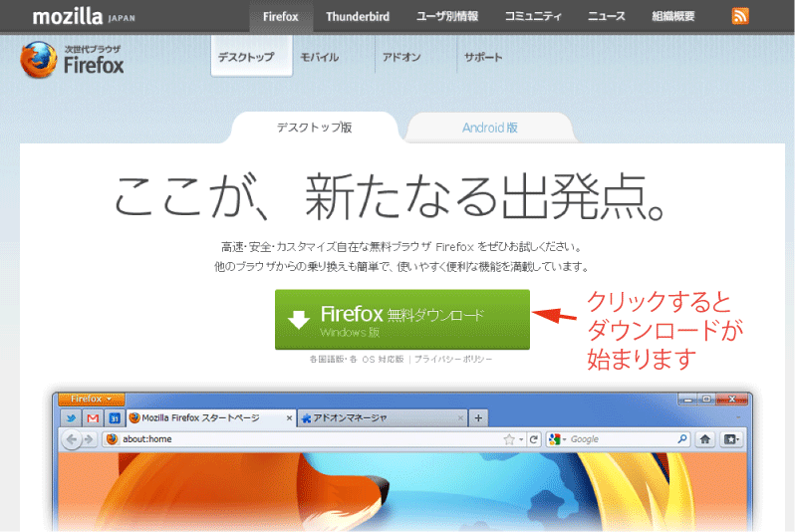The width and height of the screenshot is (795, 532).
Task: Click the reload page icon
Action: [x=533, y=439]
